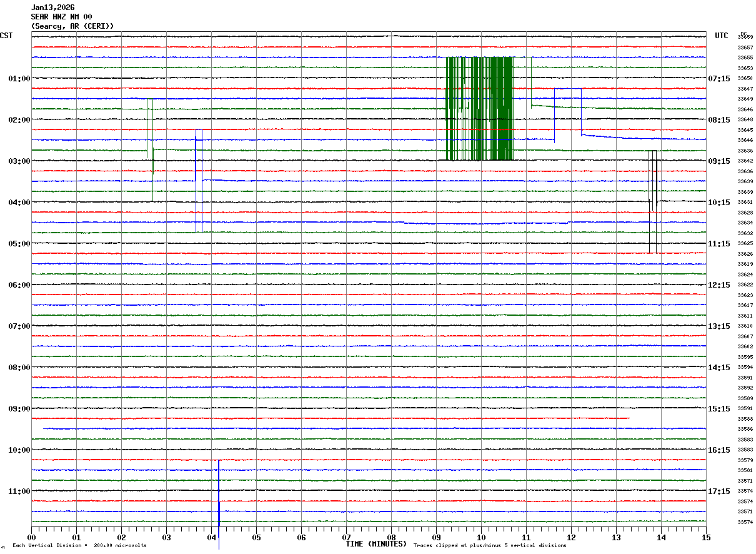
Task: Click the 09:15 UTC time label
Action: (x=722, y=161)
